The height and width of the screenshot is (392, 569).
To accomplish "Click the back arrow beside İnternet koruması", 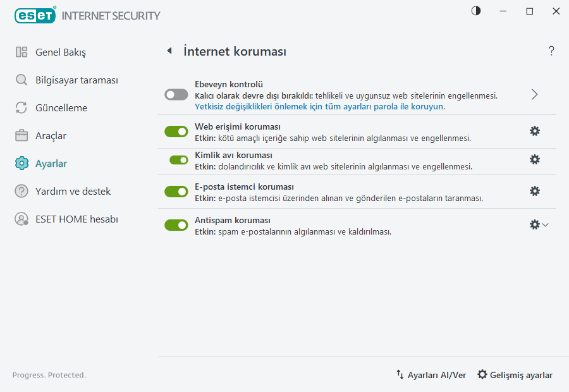I will (x=169, y=51).
